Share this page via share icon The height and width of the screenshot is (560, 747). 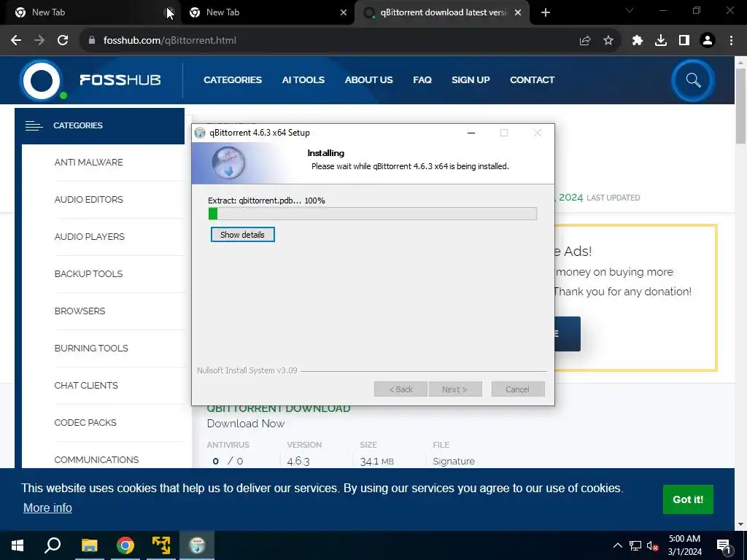click(x=585, y=41)
